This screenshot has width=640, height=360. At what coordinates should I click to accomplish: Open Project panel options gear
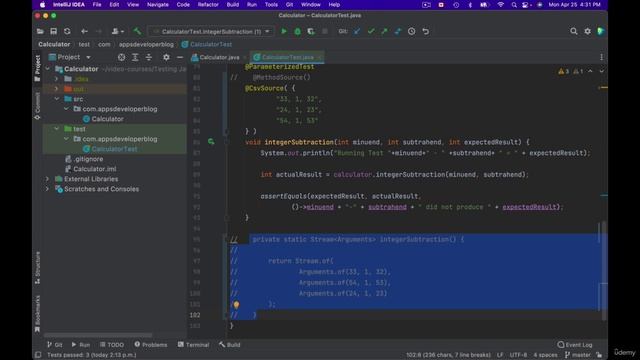(166, 58)
